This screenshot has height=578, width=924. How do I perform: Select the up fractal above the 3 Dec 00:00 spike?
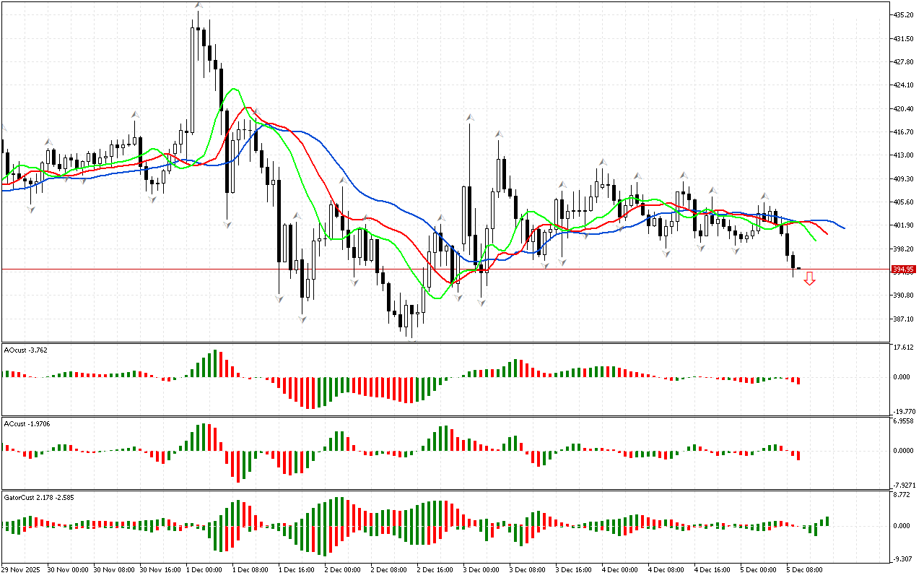[470, 116]
